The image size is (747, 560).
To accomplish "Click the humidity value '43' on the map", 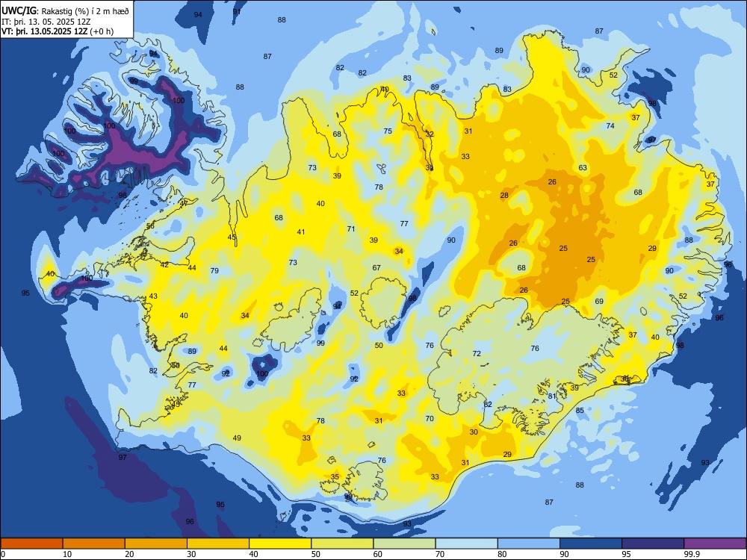I will [x=153, y=296].
